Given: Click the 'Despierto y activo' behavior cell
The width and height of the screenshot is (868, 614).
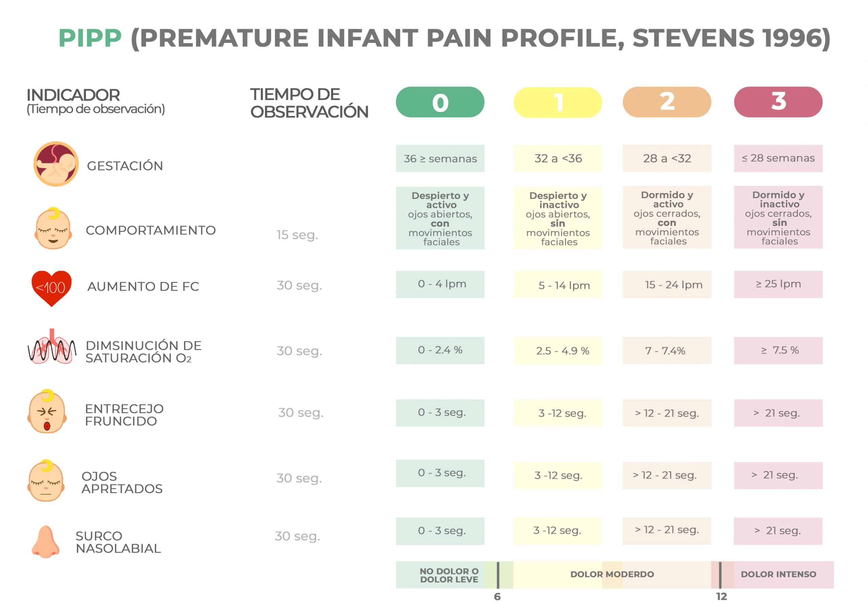Looking at the screenshot, I should 440,218.
